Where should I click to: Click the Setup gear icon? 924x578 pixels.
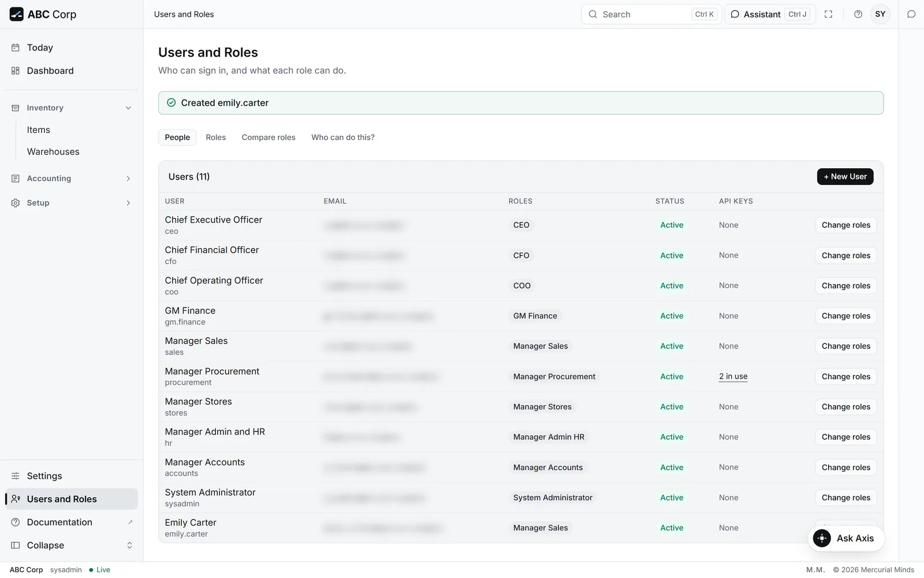[16, 203]
